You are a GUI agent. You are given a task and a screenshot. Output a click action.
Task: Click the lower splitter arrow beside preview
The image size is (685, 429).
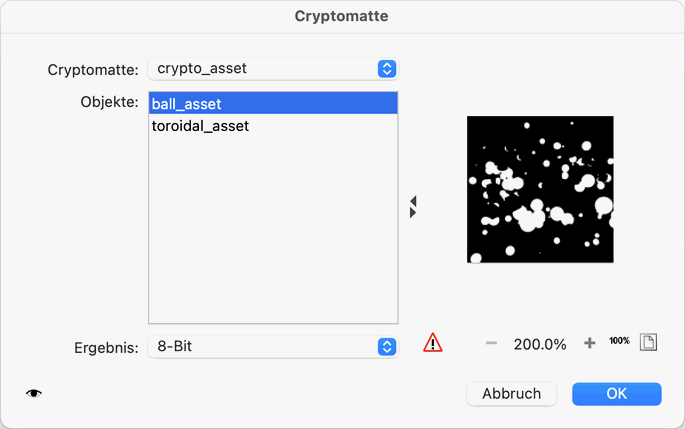(x=413, y=213)
